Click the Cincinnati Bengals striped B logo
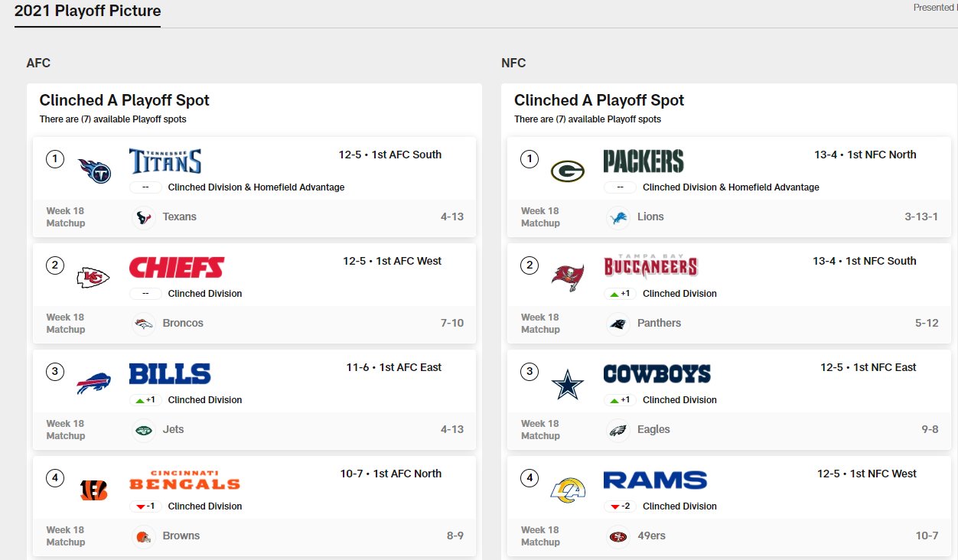 93,490
